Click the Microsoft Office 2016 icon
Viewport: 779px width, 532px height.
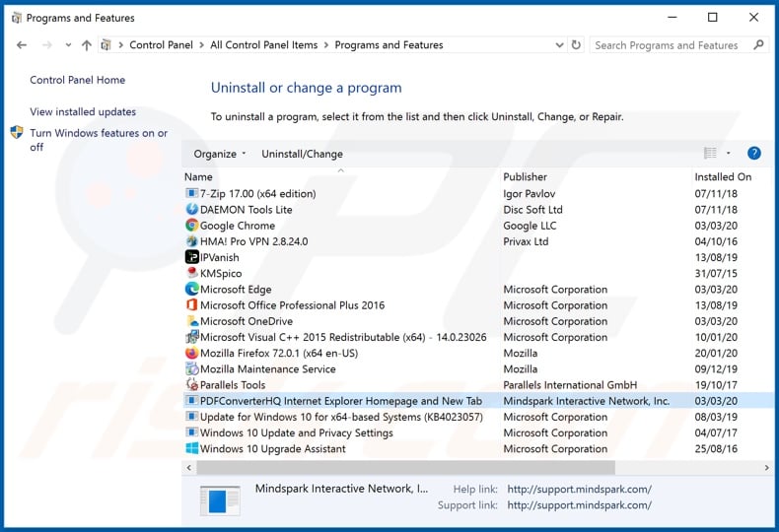click(x=191, y=304)
